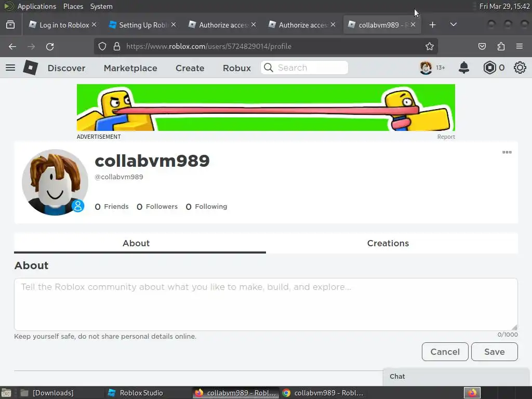Image resolution: width=532 pixels, height=399 pixels.
Task: Open the Places menu
Action: 73,6
